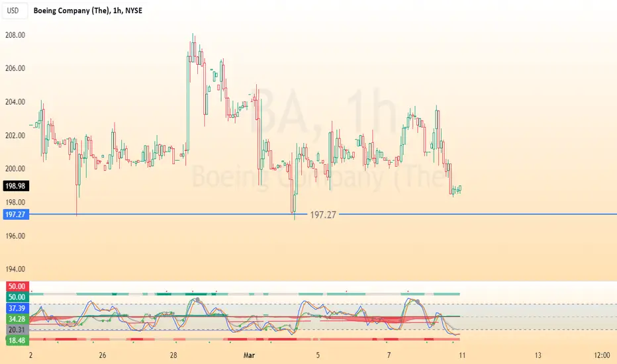This screenshot has height=364, width=617.
Task: Click the Boeing Company (The), 1h, NYSE title
Action: click(x=88, y=11)
